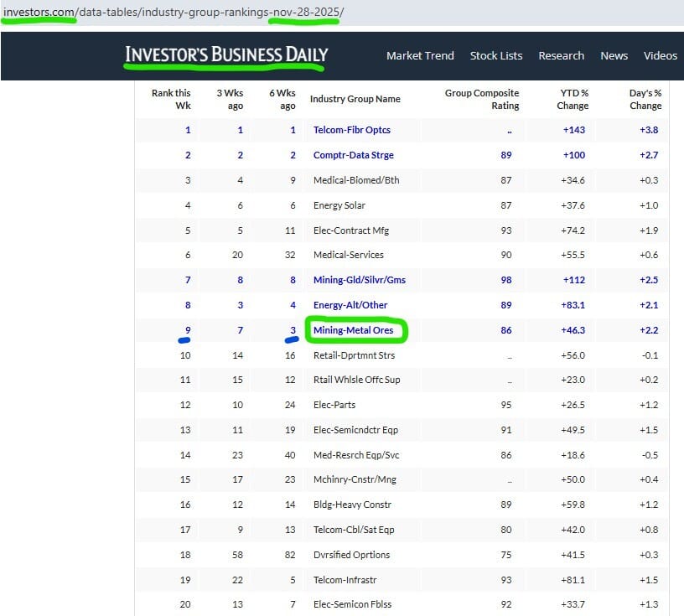The width and height of the screenshot is (684, 616).
Task: Open the Mining-Metal Ores group link
Action: click(x=354, y=330)
